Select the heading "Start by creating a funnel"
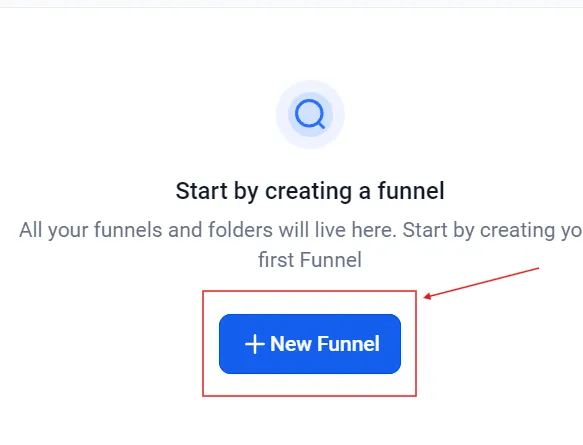 [310, 191]
